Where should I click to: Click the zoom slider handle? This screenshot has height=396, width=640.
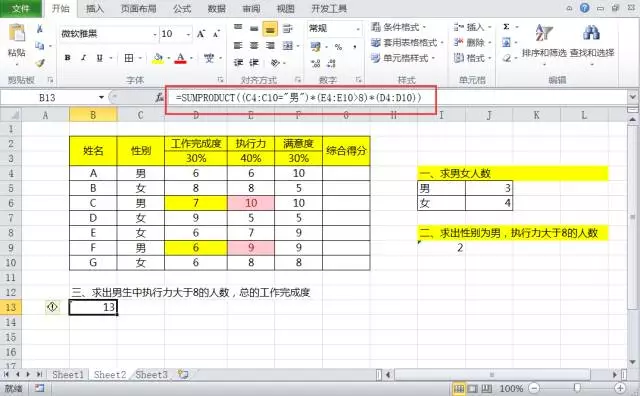point(577,388)
